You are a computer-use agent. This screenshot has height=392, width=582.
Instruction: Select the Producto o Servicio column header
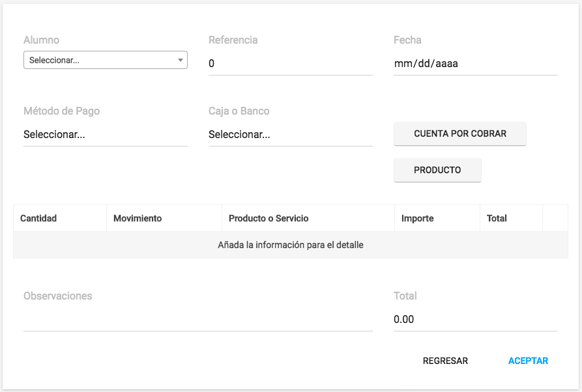click(269, 218)
